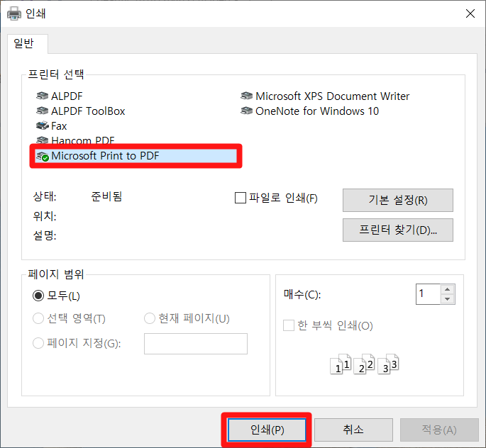Close the 인쇄 dialog window
The width and height of the screenshot is (486, 448).
pyautogui.click(x=470, y=13)
